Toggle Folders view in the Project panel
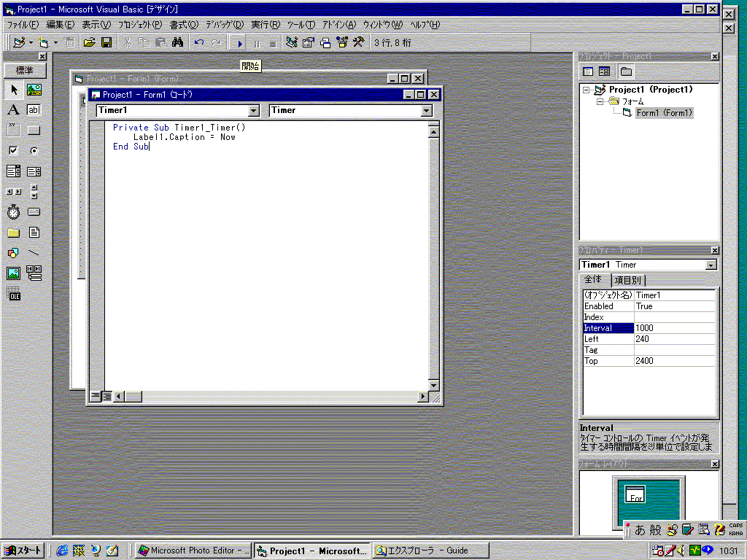 click(x=626, y=71)
